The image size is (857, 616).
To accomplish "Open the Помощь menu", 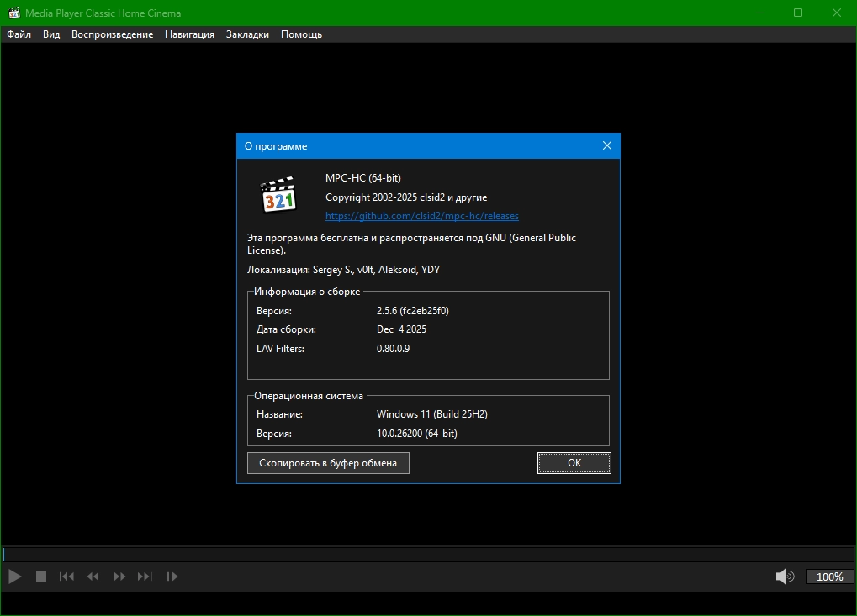I will point(301,34).
